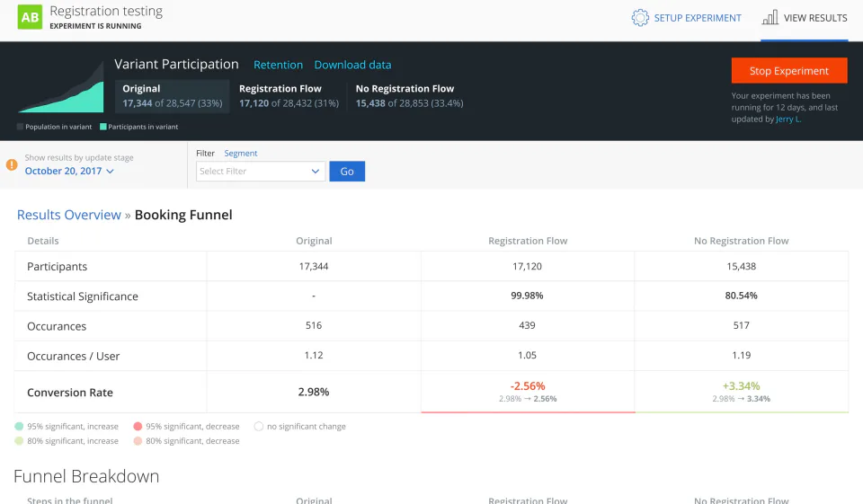Screen dimensions: 863x504
Task: Click the green AB experiment logo
Action: tap(30, 17)
